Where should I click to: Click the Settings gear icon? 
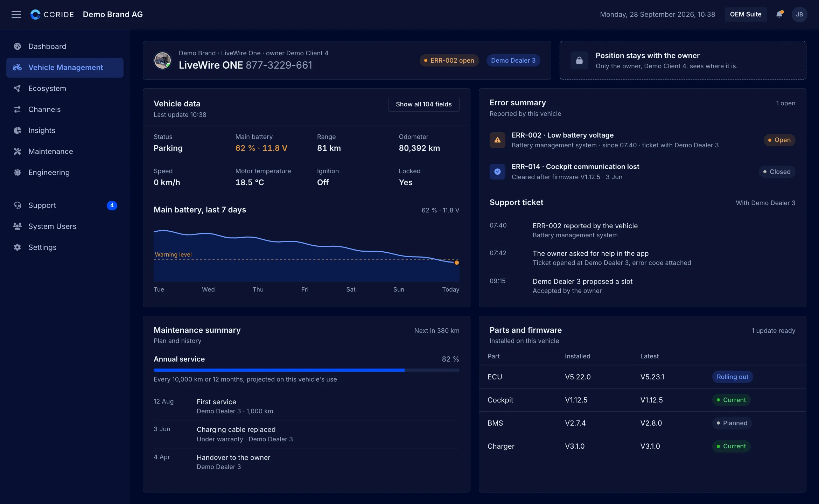[x=17, y=247]
